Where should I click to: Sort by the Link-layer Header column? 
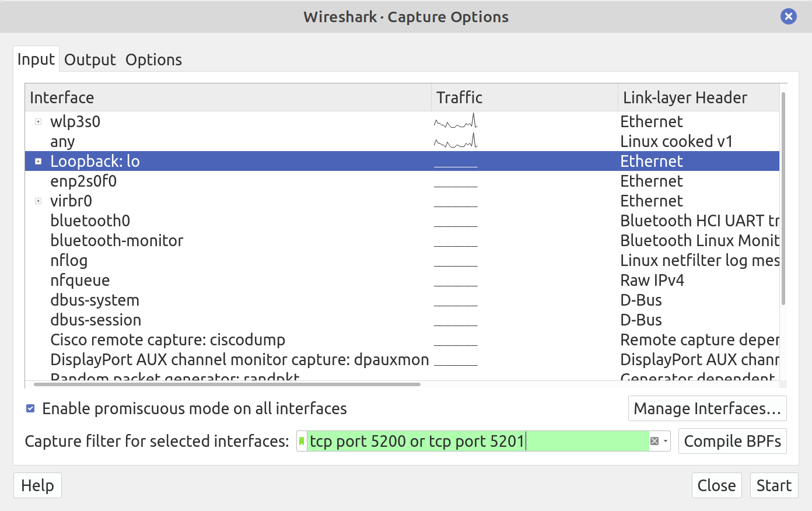(x=698, y=97)
